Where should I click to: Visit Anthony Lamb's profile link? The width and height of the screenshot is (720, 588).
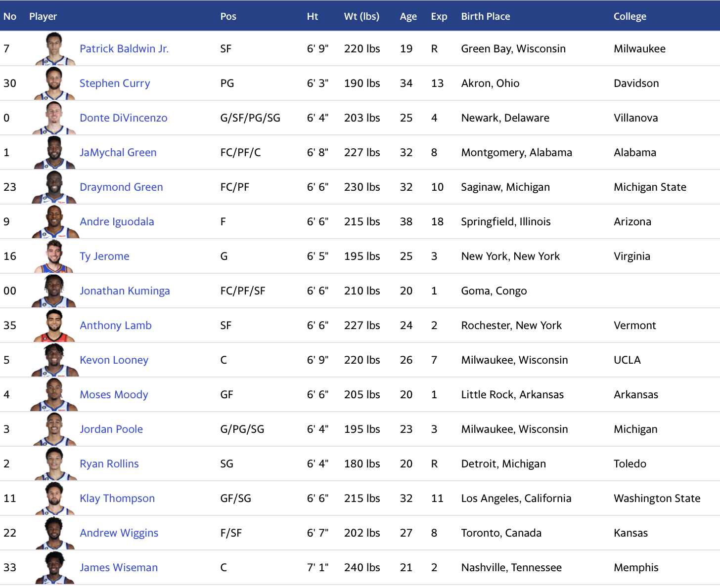[116, 325]
